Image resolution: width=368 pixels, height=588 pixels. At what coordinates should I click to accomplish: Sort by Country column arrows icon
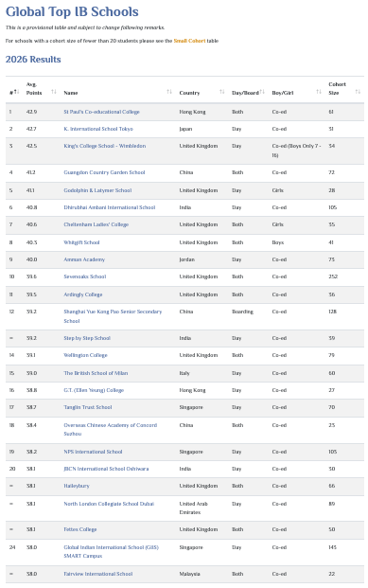point(222,92)
